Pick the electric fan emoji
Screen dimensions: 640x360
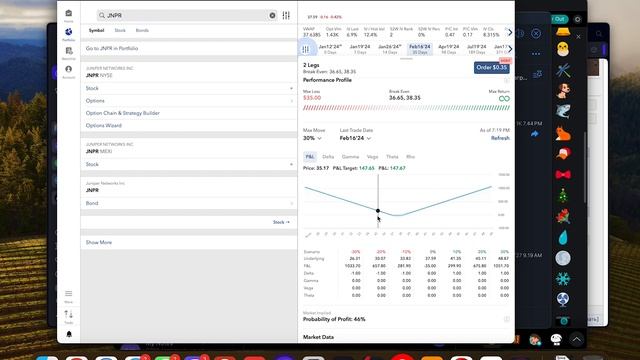coord(563,300)
